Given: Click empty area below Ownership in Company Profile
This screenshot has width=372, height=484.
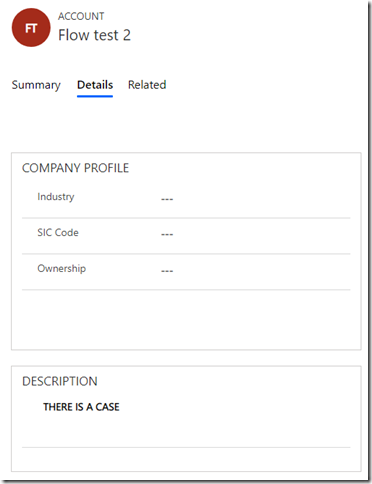Looking at the screenshot, I should 186,318.
